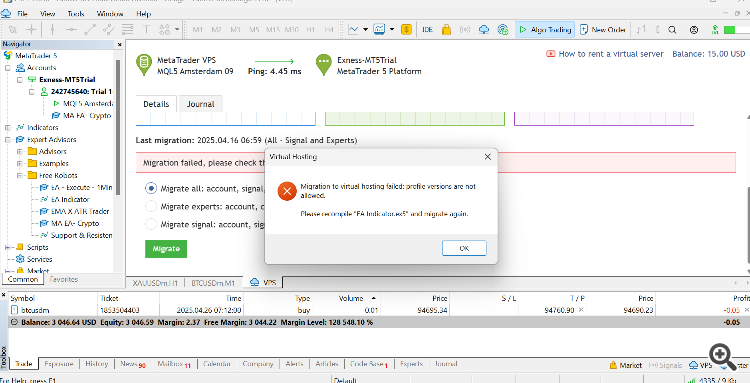Switch chart to M15 timeframe
This screenshot has width=750, height=383.
click(x=273, y=30)
